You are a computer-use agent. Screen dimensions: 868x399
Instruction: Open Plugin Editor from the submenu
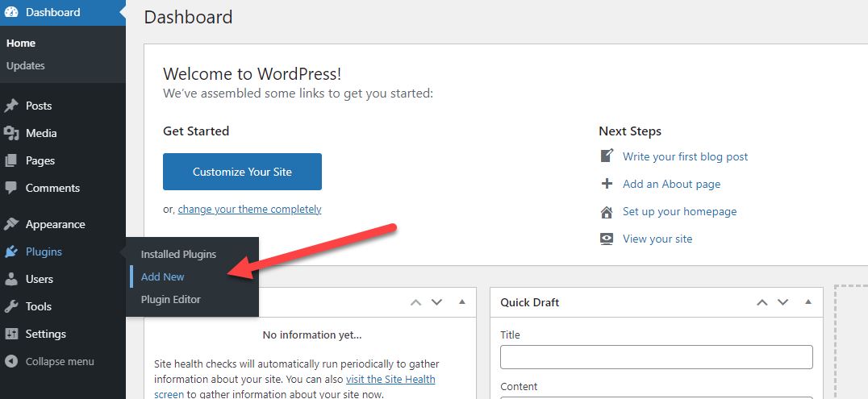click(170, 299)
